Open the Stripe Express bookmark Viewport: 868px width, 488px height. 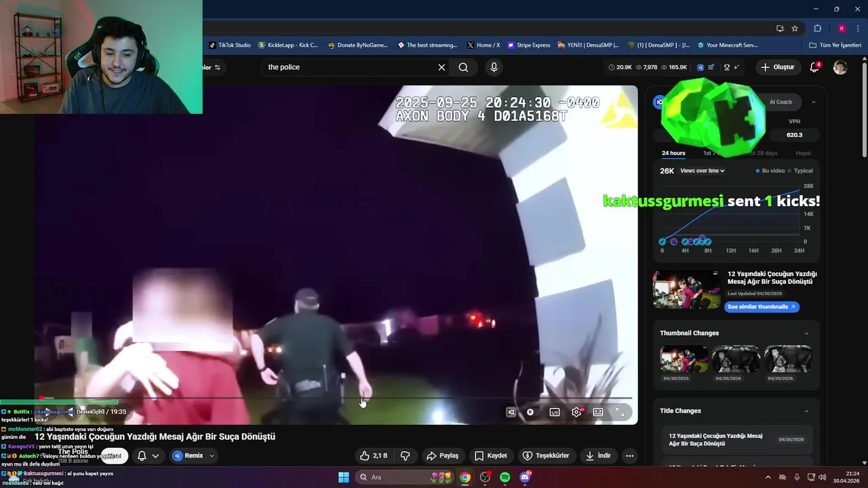(528, 45)
